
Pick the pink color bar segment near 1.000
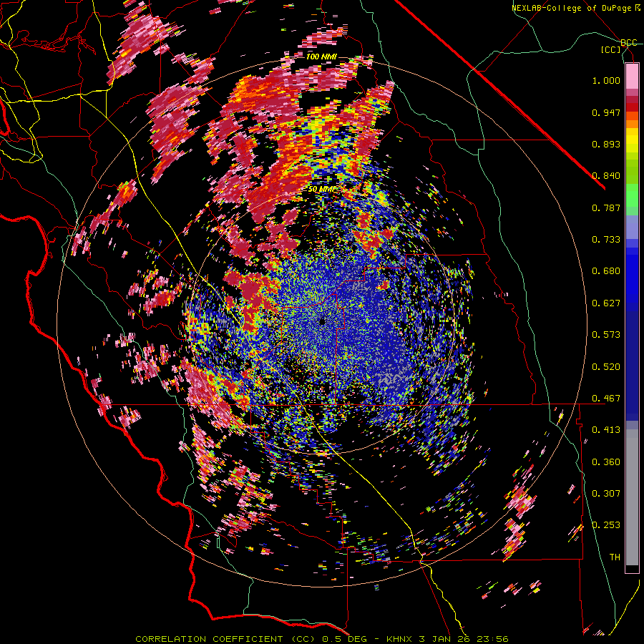[x=632, y=77]
